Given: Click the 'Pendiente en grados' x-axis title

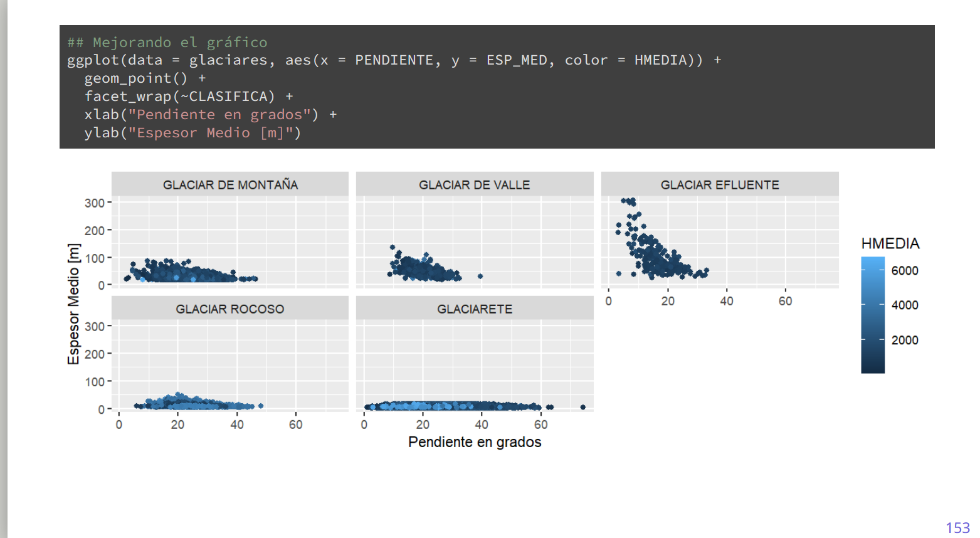Looking at the screenshot, I should (x=474, y=442).
